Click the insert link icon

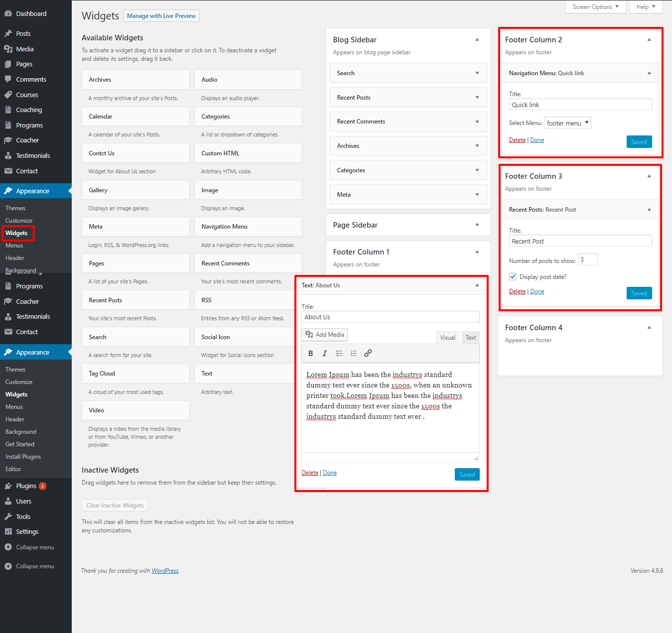tap(368, 353)
